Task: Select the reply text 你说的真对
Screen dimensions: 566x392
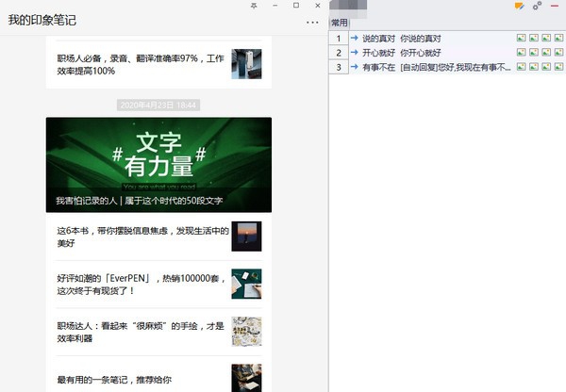Action: [421, 39]
